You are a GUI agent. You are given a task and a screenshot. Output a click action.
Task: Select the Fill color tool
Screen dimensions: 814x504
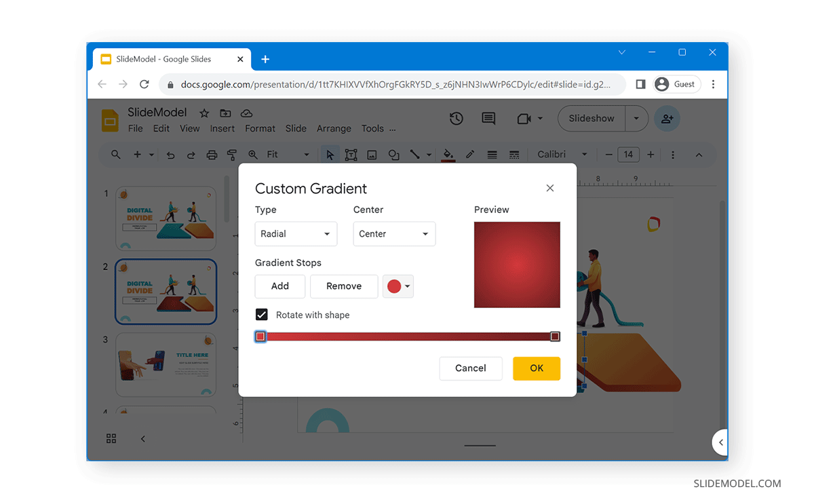(x=448, y=155)
